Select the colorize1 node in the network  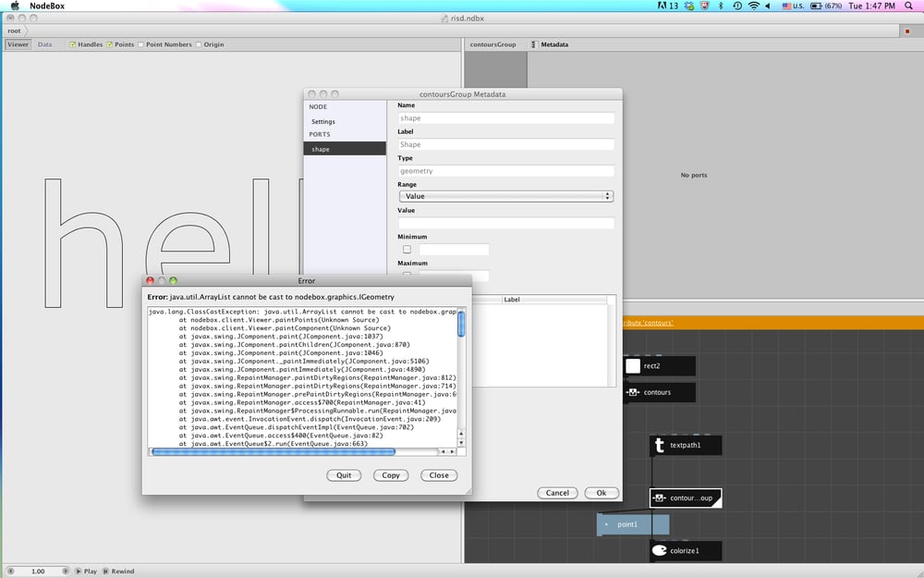686,551
